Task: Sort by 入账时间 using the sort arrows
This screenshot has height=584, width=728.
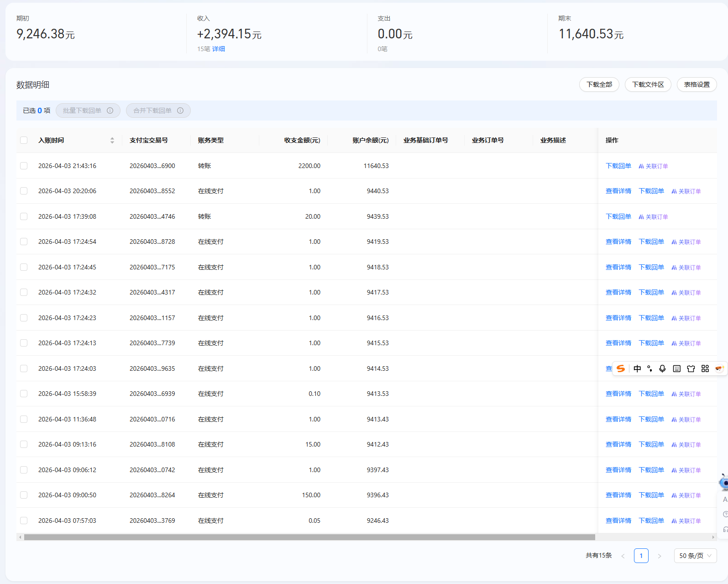Action: (112, 140)
